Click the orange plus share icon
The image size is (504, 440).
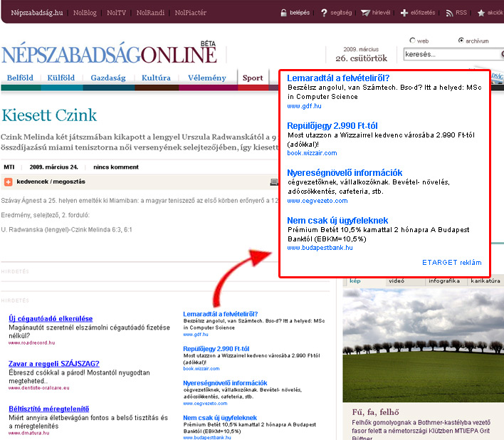(9, 182)
